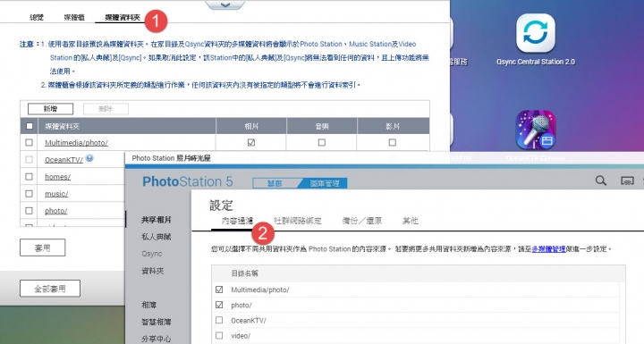
Task: Open the Multimedia/photo/ folder link
Action: pos(76,143)
